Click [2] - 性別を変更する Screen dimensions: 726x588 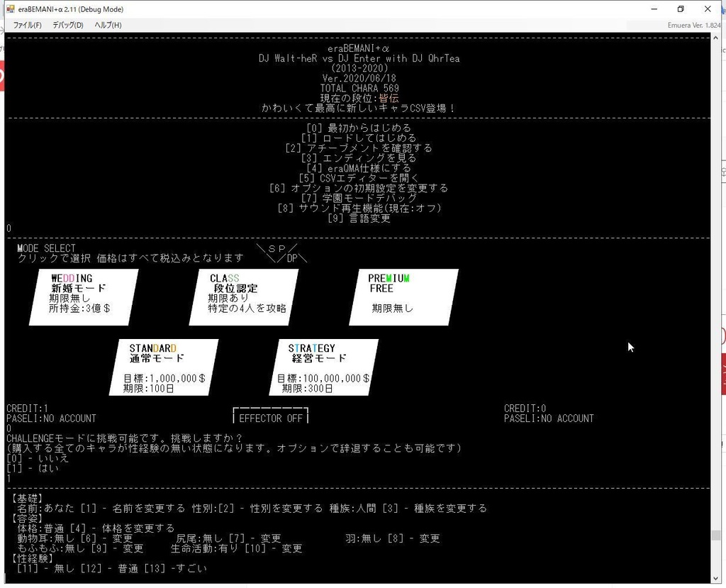point(270,509)
